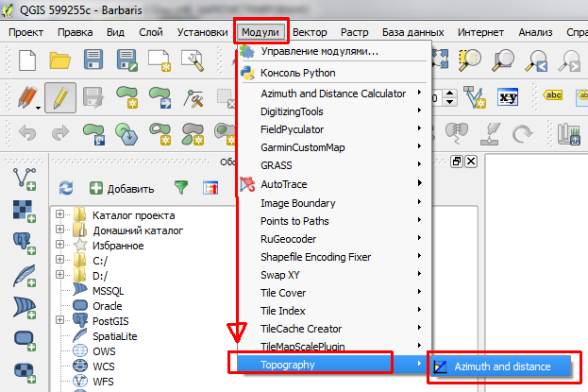Expand the Домашний каталог node

59,229
